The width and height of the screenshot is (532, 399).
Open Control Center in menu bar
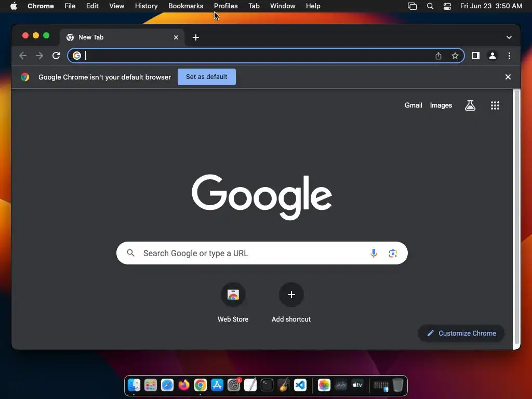447,6
